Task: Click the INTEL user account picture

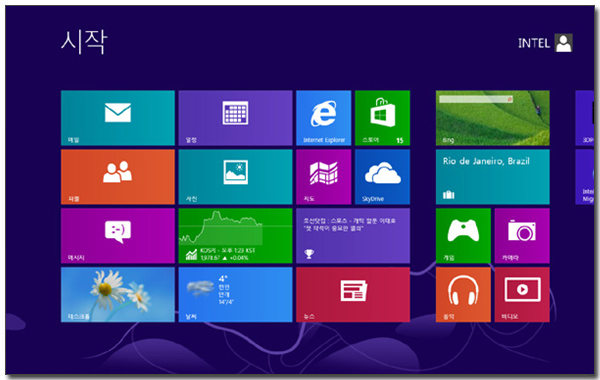Action: tap(564, 43)
